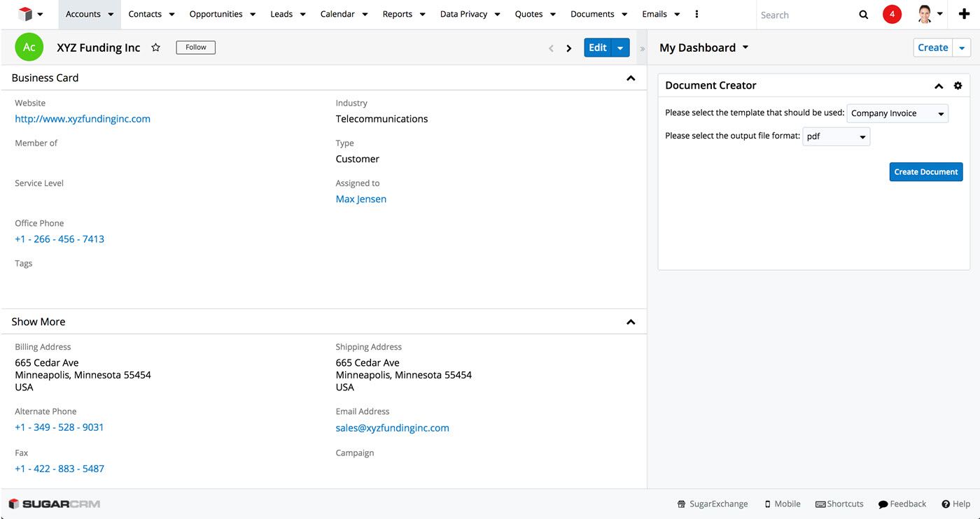Click the Telecommunications industry value
The image size is (980, 519).
[382, 119]
